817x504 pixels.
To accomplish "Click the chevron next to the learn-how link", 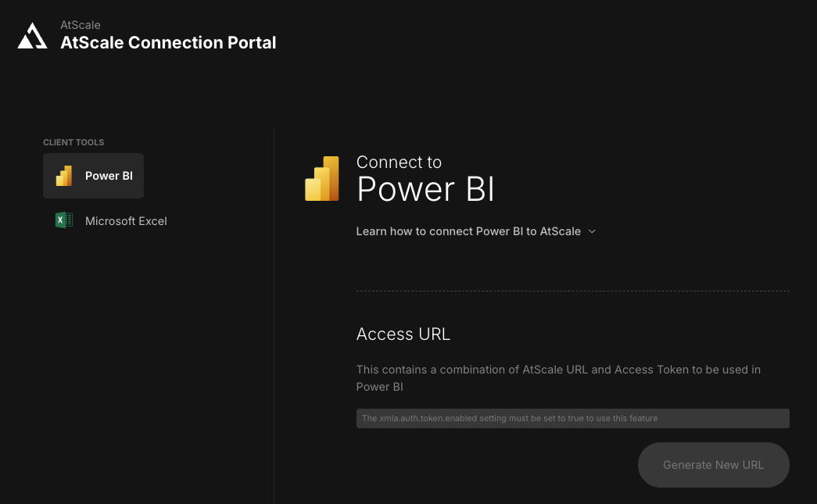I will pos(592,231).
